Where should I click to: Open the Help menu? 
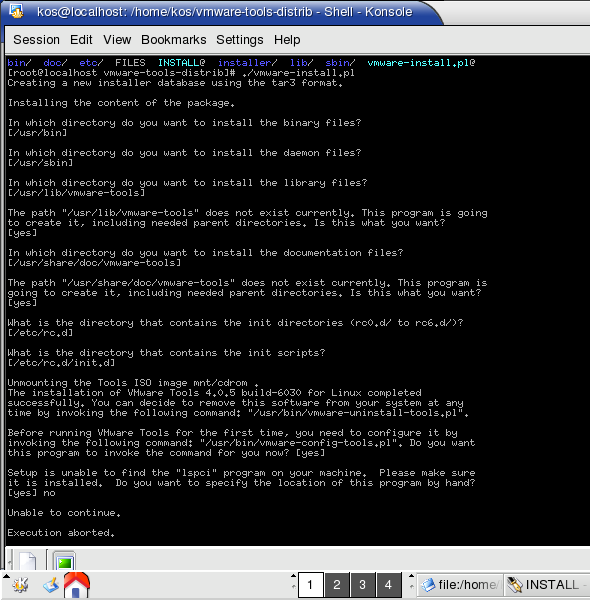click(287, 40)
